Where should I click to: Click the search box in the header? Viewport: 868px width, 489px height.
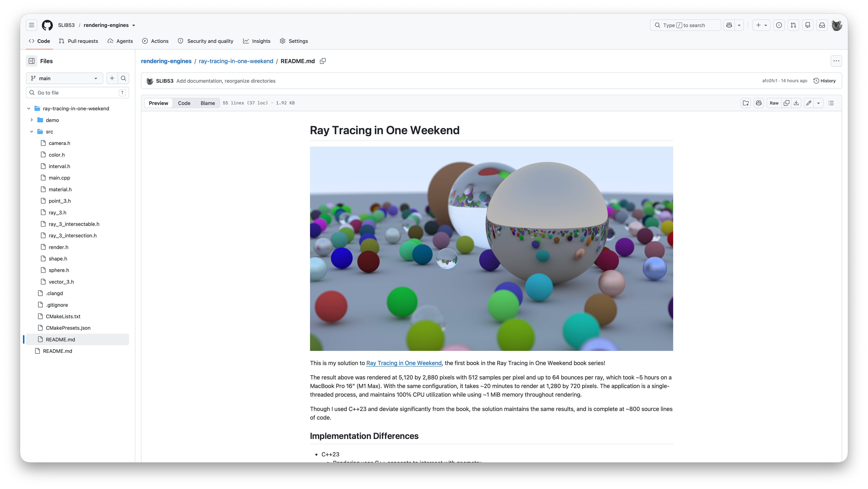685,25
